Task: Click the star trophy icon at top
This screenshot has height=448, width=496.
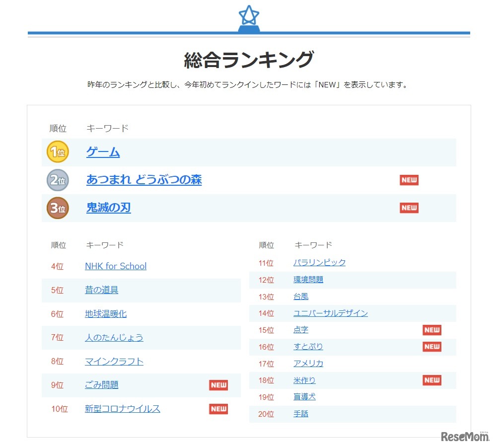Action: pyautogui.click(x=249, y=18)
